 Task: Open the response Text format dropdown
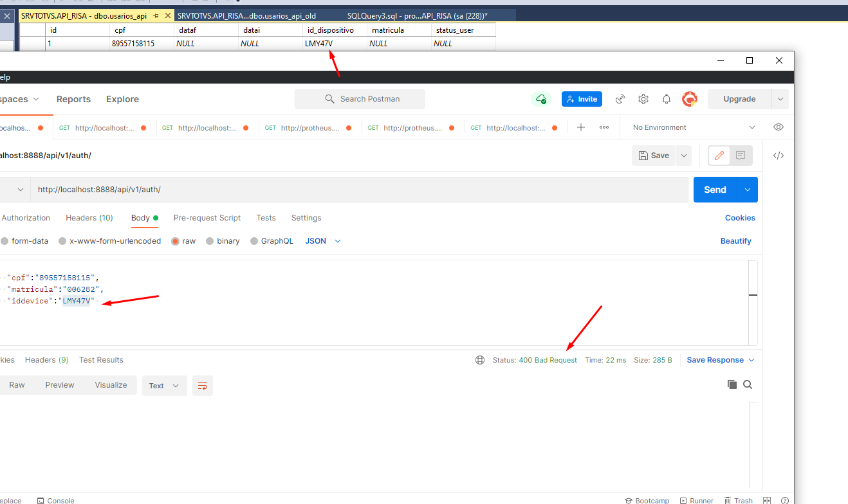tap(165, 386)
